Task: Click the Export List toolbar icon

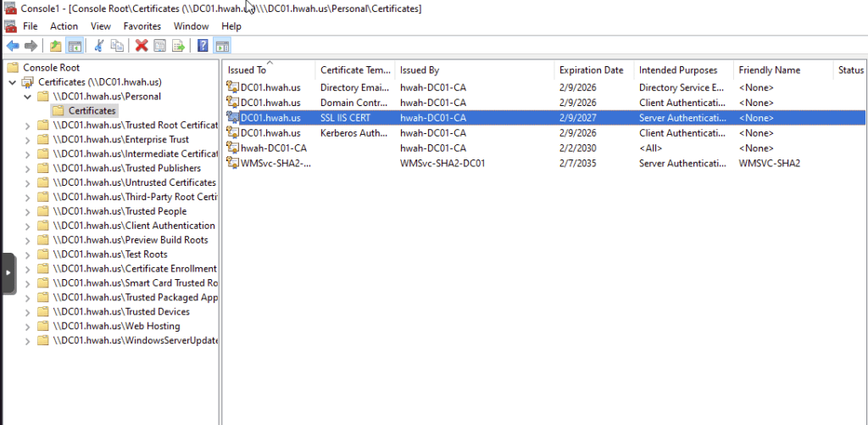Action: [179, 46]
